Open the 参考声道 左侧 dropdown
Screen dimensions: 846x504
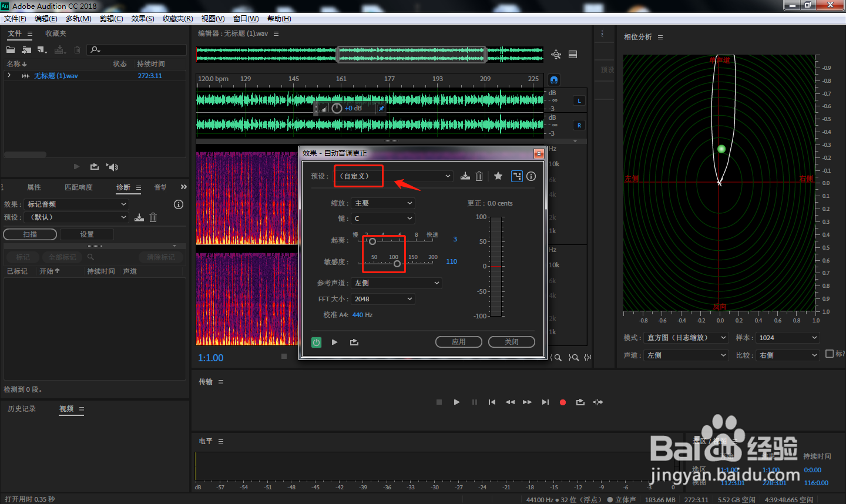click(397, 283)
